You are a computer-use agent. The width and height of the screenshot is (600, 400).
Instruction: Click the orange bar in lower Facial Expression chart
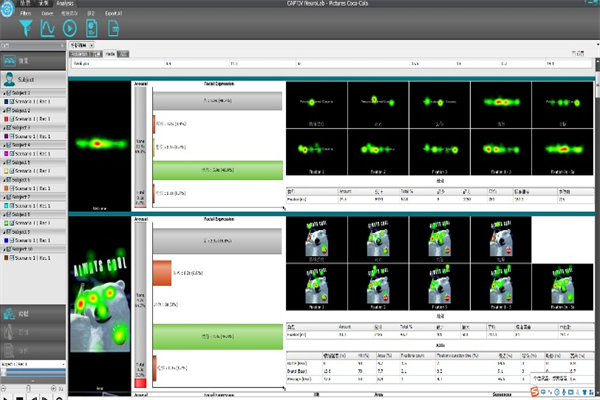[x=162, y=273]
